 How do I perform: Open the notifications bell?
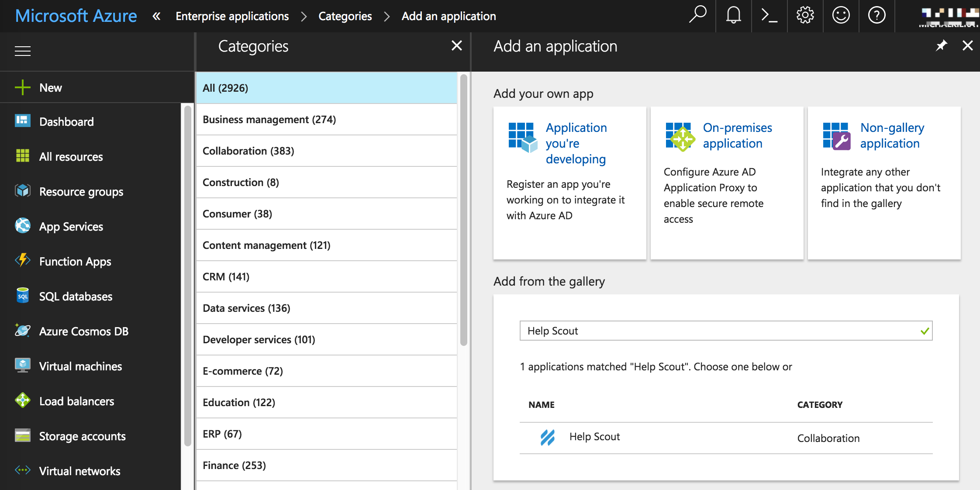pyautogui.click(x=733, y=16)
